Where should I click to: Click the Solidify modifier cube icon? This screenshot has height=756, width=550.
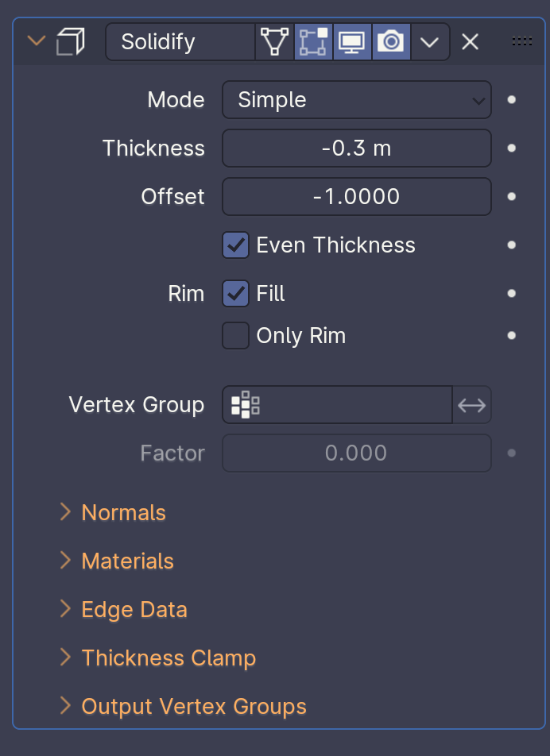pyautogui.click(x=71, y=41)
